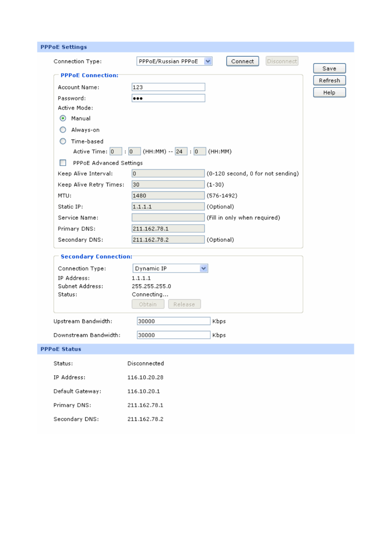Click the Keep Alive Interval field

point(168,173)
